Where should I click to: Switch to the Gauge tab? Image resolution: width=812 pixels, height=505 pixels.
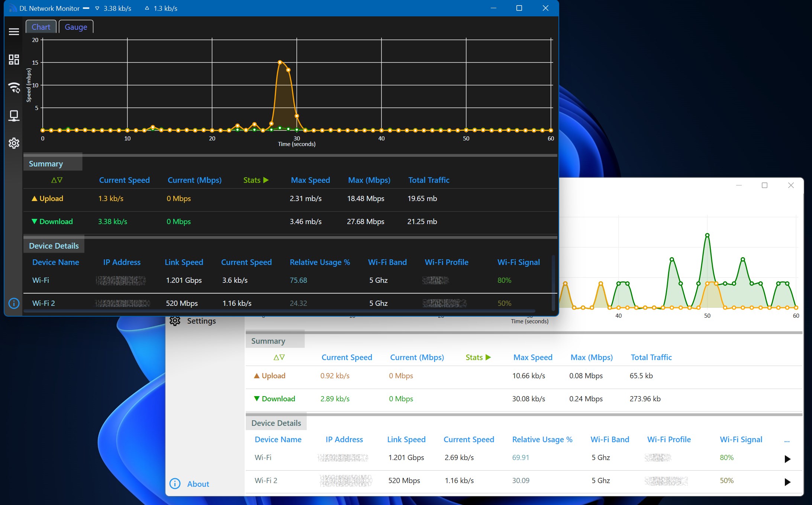(76, 27)
